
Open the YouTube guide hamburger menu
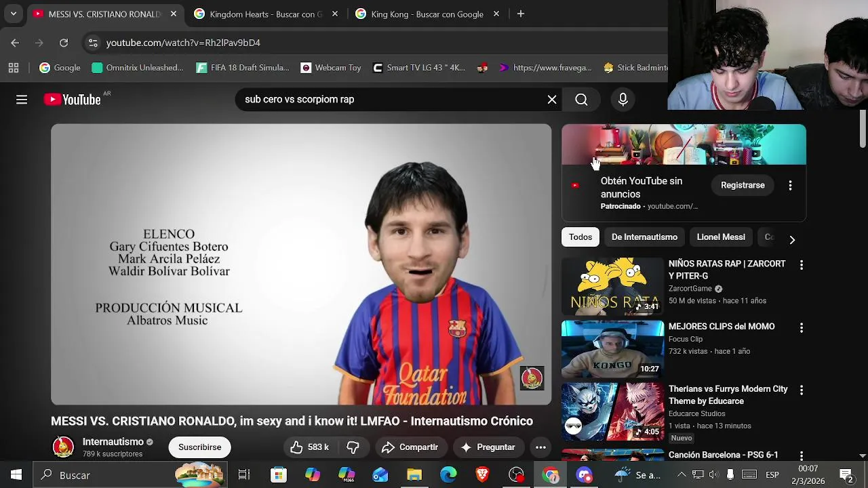22,100
